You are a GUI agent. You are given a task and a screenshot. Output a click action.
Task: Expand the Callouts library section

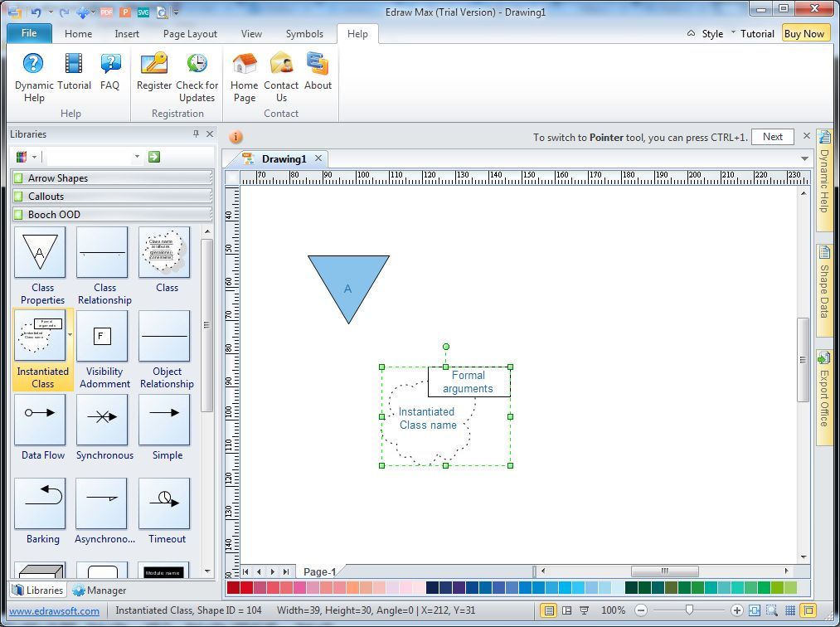[x=112, y=196]
